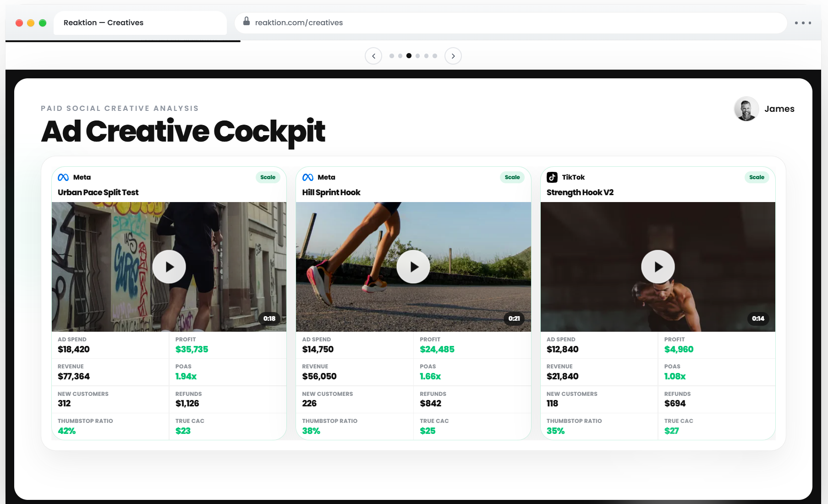
Task: Click the $35,735 profit value
Action: 192,349
